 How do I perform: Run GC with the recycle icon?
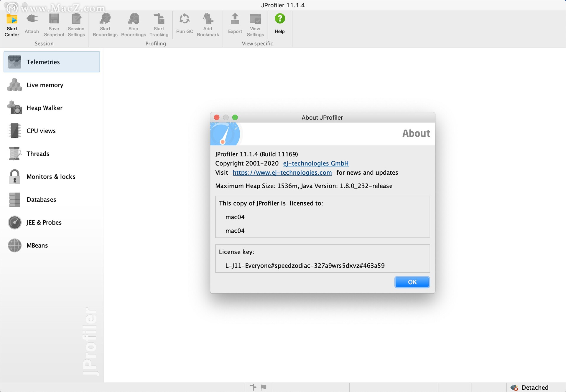click(x=185, y=19)
